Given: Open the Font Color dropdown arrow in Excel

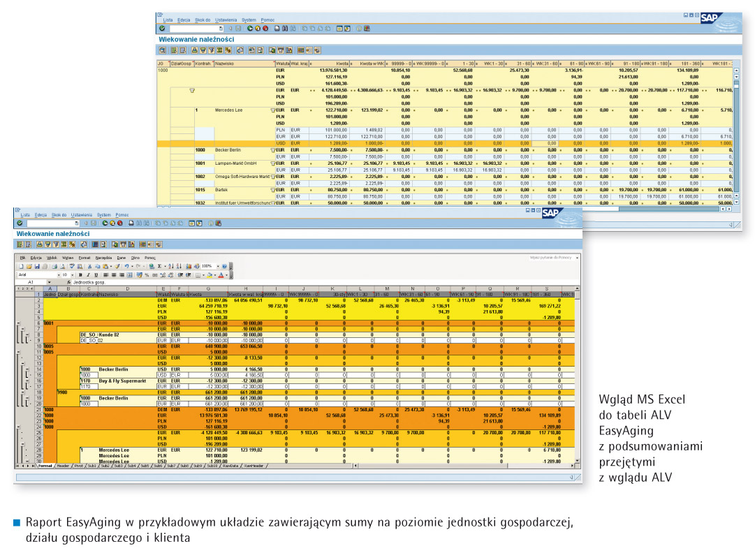Looking at the screenshot, I should point(226,275).
